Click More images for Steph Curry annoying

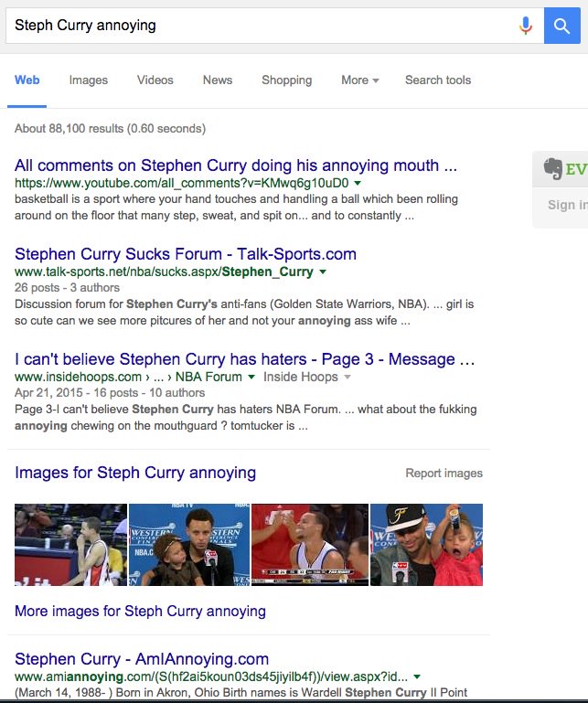point(140,611)
